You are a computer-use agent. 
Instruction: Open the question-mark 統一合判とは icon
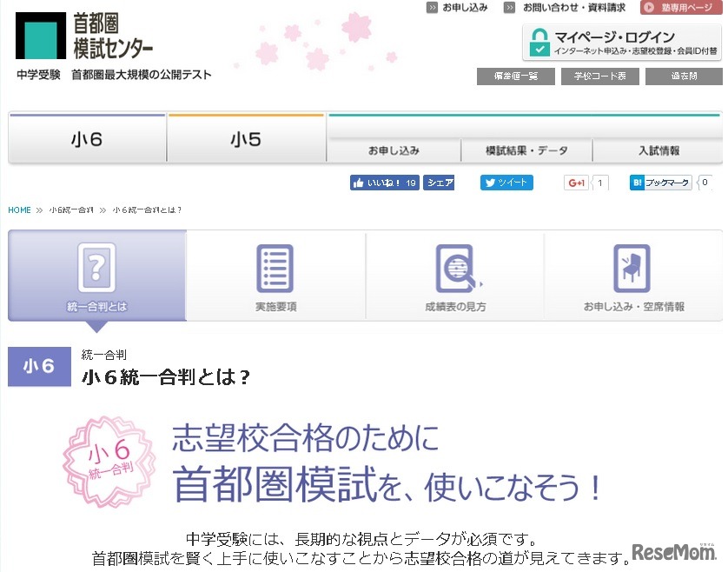point(96,267)
